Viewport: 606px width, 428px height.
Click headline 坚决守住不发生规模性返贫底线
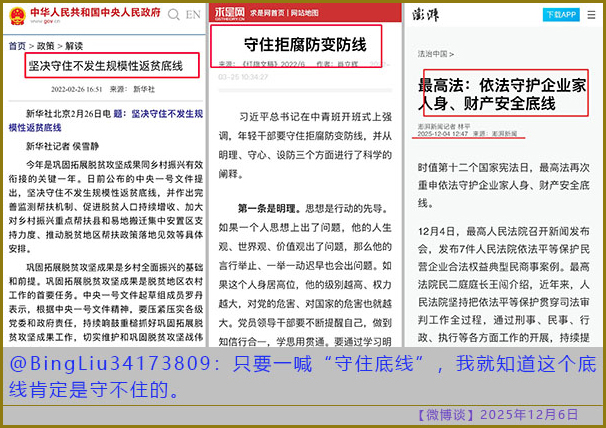coord(105,66)
